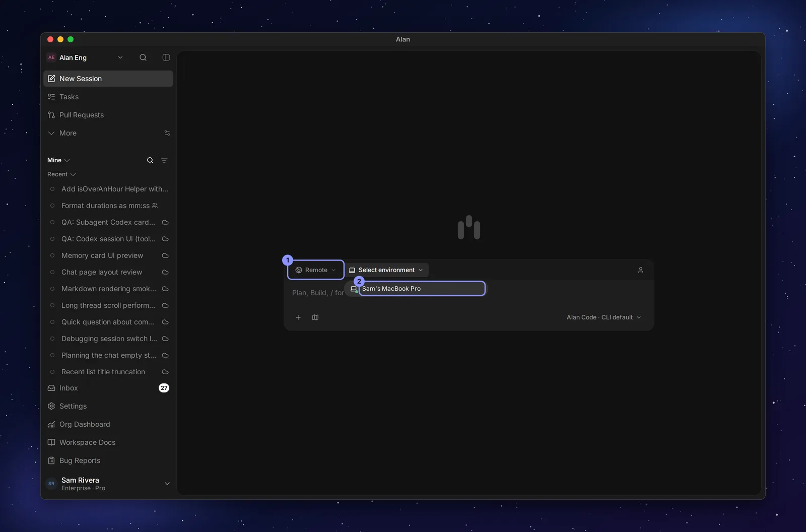This screenshot has height=532, width=806.
Task: Open the Org Dashboard
Action: coord(108,424)
